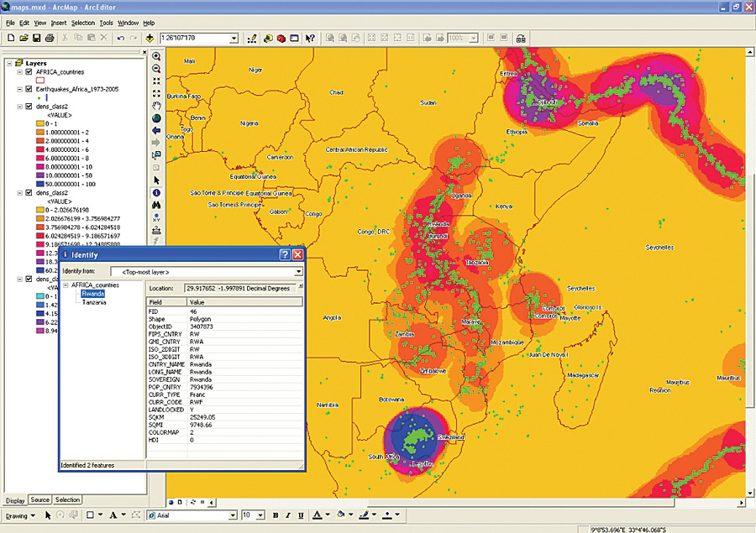Viewport: 756px width, 533px height.
Task: Open the Selection menu
Action: pyautogui.click(x=83, y=23)
